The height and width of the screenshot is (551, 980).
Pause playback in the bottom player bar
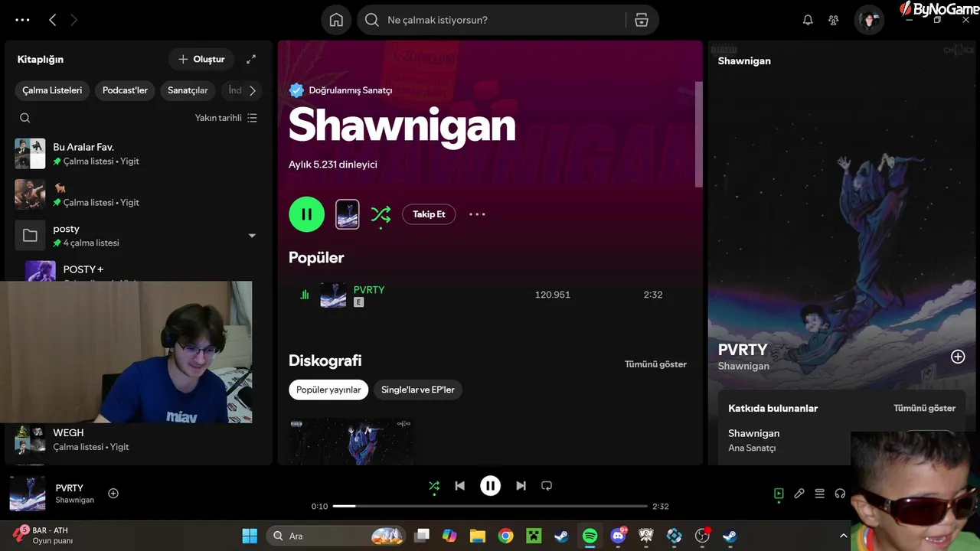490,486
